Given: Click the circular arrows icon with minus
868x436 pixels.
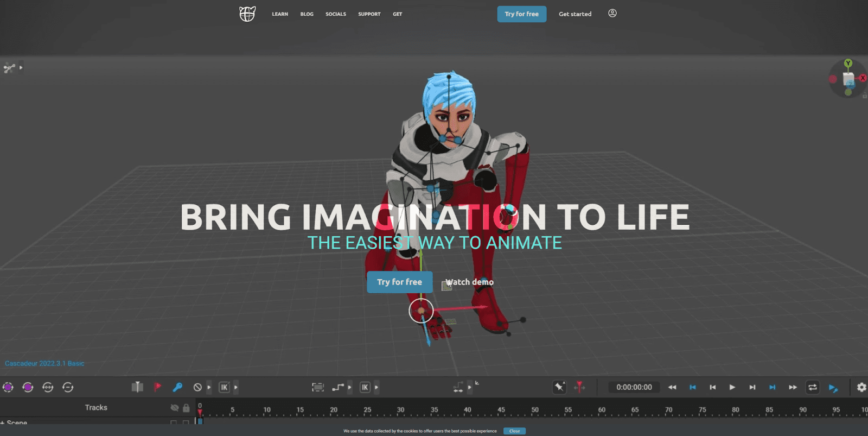Looking at the screenshot, I should (68, 387).
